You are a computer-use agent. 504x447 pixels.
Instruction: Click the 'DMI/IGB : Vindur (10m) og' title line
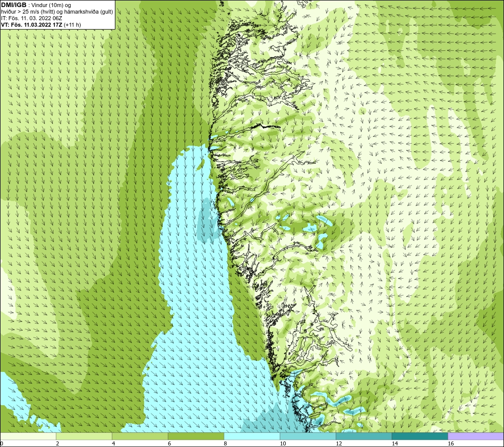[36, 5]
